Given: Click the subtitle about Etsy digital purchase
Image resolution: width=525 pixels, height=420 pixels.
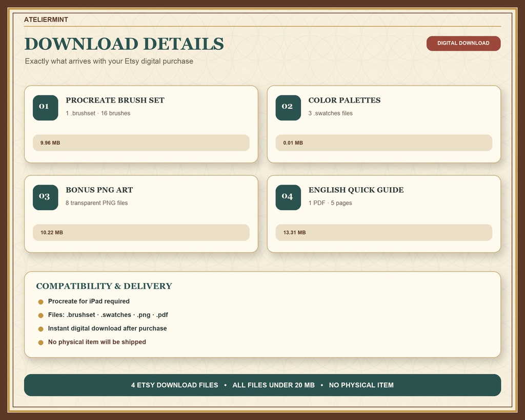Looking at the screenshot, I should coord(109,62).
